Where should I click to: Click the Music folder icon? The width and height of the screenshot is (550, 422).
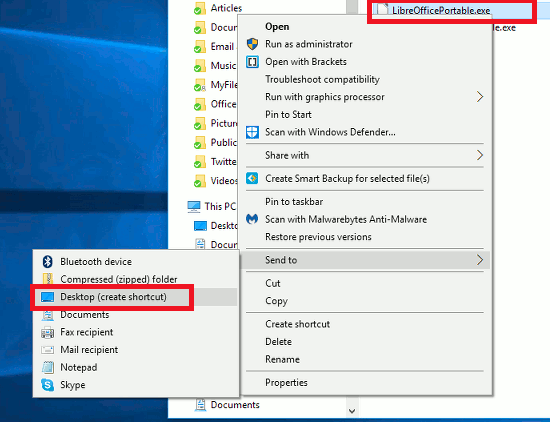click(x=200, y=66)
